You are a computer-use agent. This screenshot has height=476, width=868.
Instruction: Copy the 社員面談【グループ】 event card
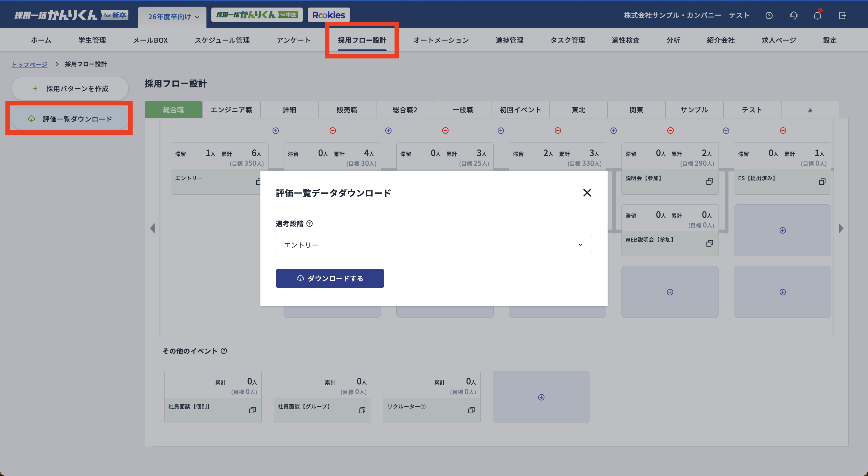click(x=362, y=411)
